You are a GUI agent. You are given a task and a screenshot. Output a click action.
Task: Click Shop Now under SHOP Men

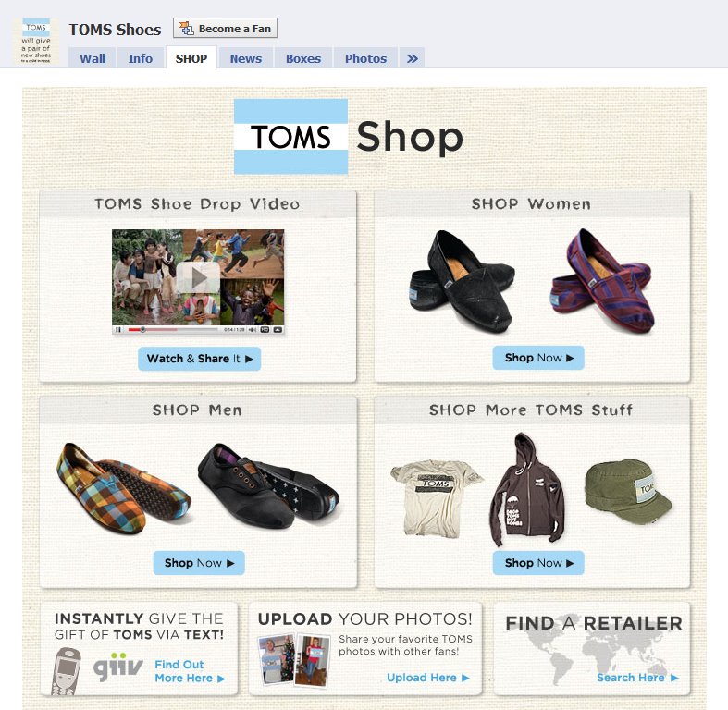(x=199, y=563)
